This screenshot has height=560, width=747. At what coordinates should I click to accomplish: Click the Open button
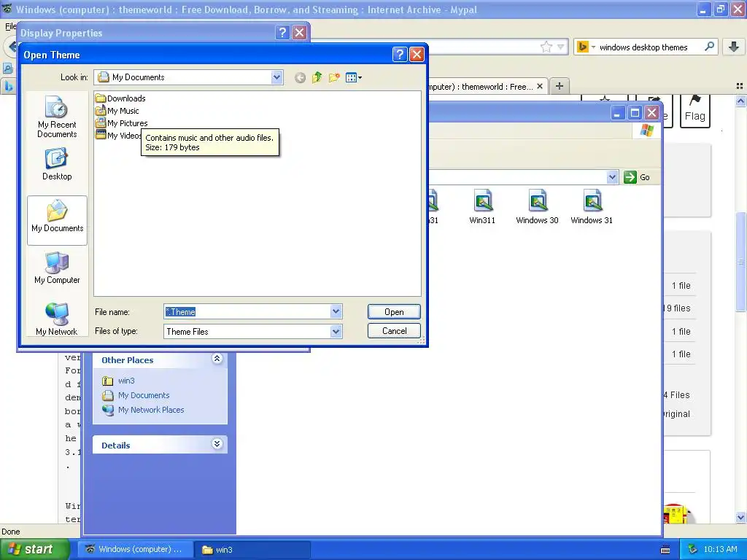click(394, 312)
